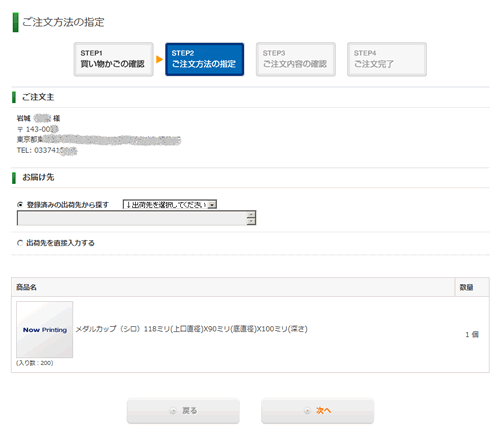
Task: Go to STEP1 買い物かごの確認 step
Action: [x=114, y=59]
